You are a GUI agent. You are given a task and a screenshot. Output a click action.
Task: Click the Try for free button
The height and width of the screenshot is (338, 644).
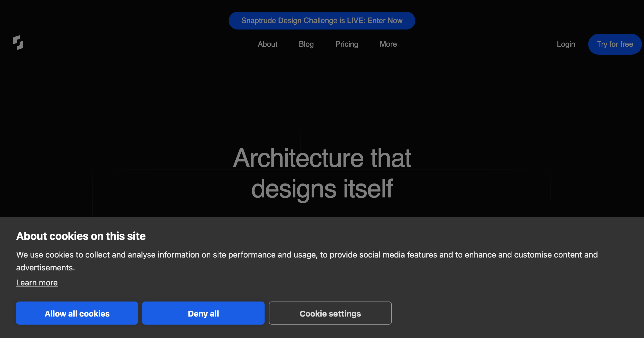click(615, 44)
